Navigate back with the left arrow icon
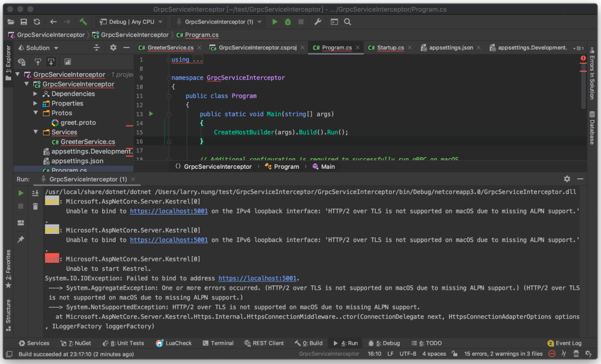Viewport: 601px width, 364px height. pos(53,22)
